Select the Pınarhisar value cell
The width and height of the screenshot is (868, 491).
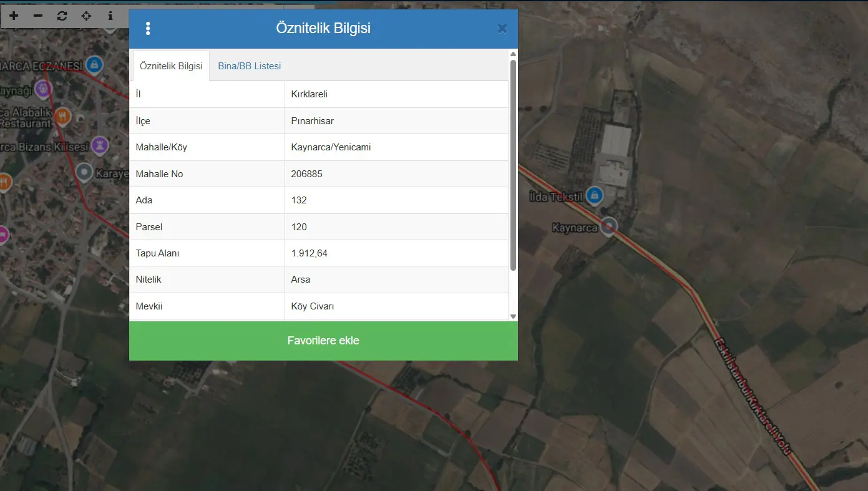[x=396, y=121]
